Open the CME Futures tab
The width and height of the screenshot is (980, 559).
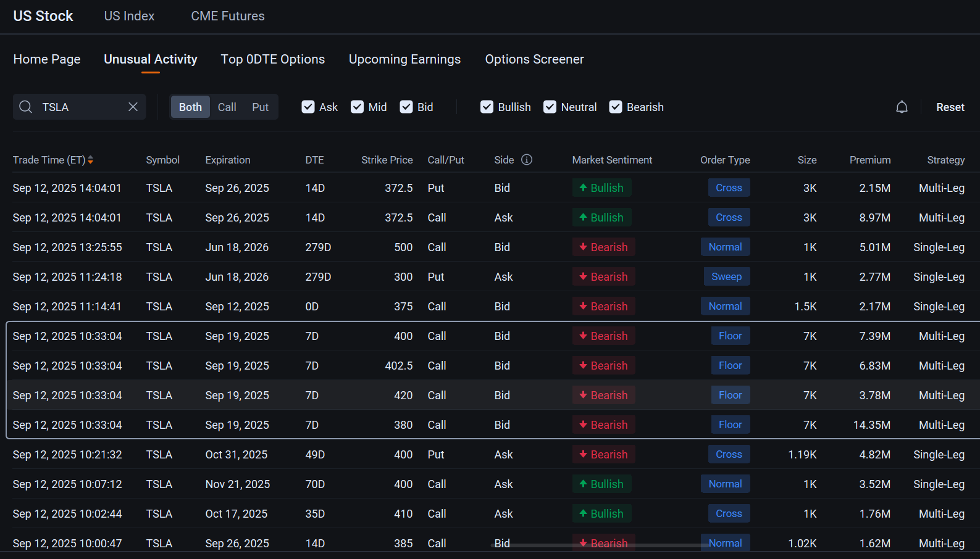click(x=227, y=16)
